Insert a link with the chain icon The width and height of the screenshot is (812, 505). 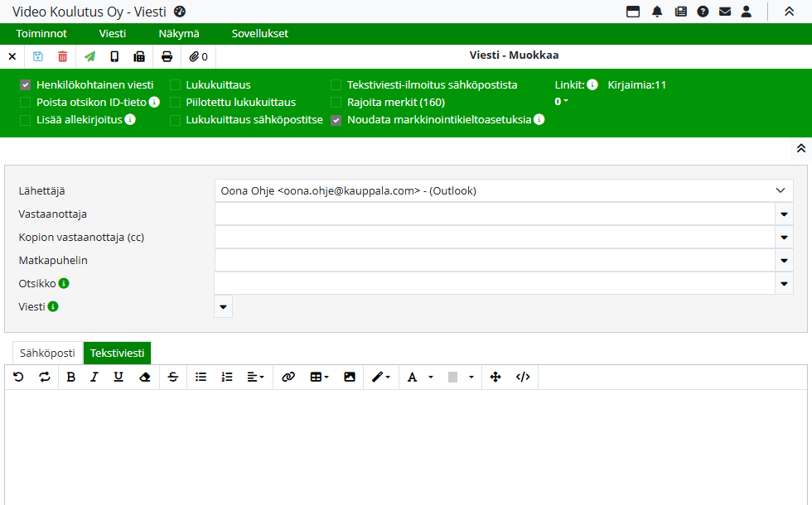[288, 377]
